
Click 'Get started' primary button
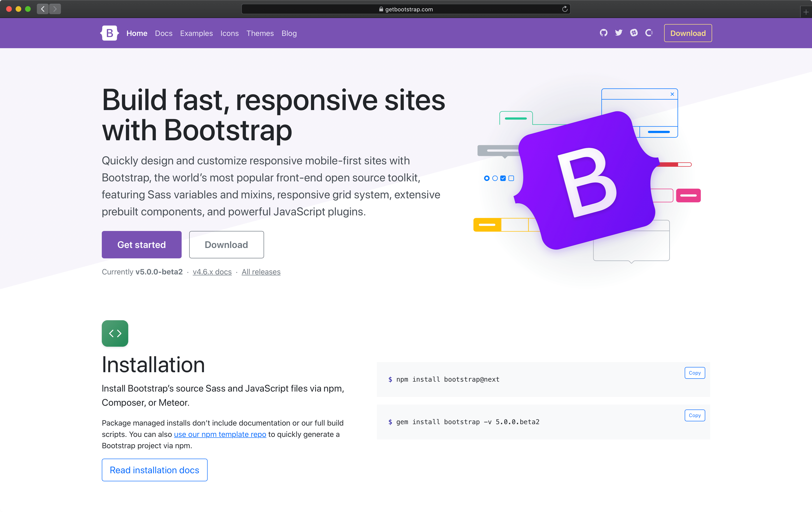click(141, 244)
